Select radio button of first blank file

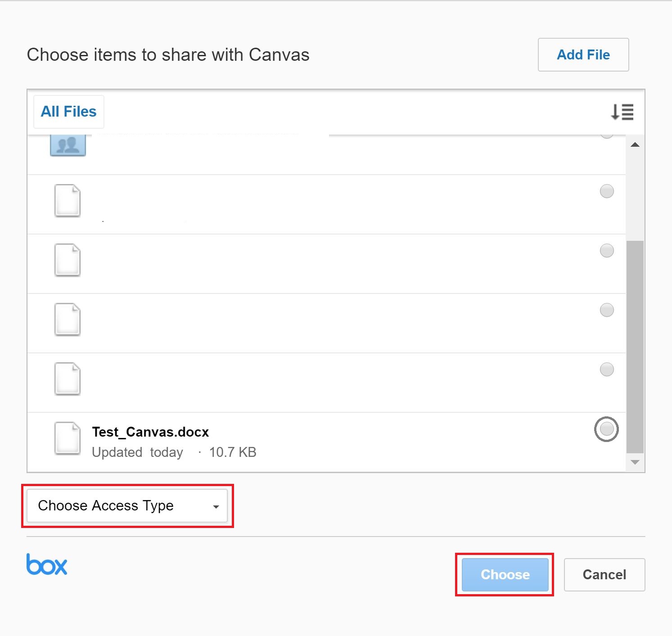click(x=607, y=191)
